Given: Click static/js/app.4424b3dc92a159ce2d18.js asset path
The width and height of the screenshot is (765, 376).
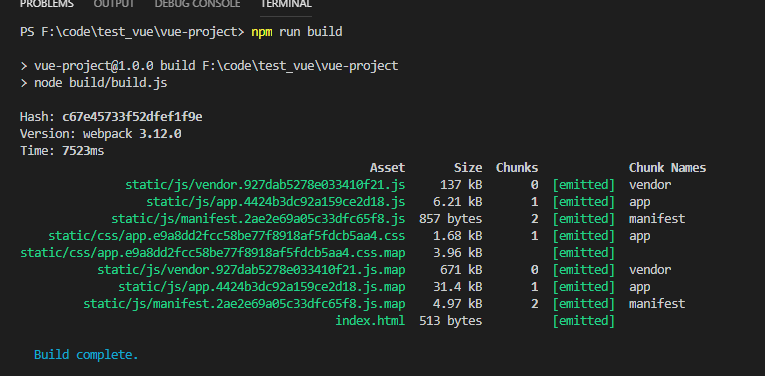Looking at the screenshot, I should (276, 202).
